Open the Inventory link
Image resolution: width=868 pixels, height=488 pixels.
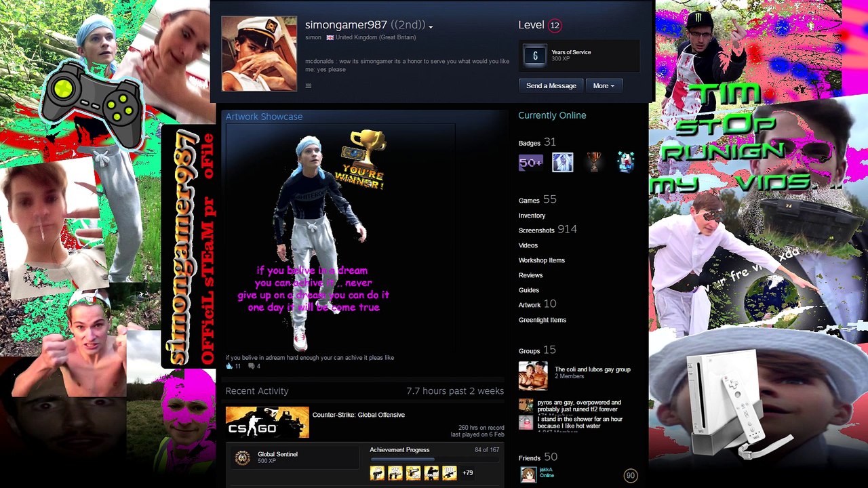tap(532, 216)
